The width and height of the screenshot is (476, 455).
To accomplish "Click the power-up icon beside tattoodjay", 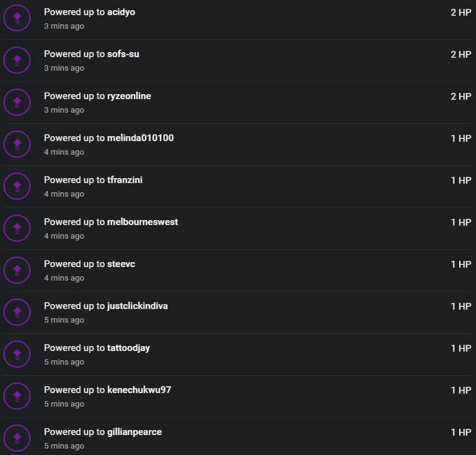I will point(17,354).
